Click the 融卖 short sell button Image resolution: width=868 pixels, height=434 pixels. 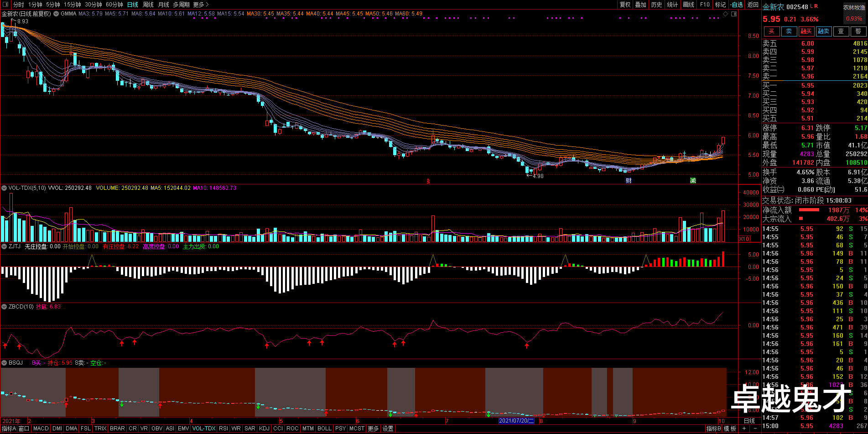pos(823,31)
